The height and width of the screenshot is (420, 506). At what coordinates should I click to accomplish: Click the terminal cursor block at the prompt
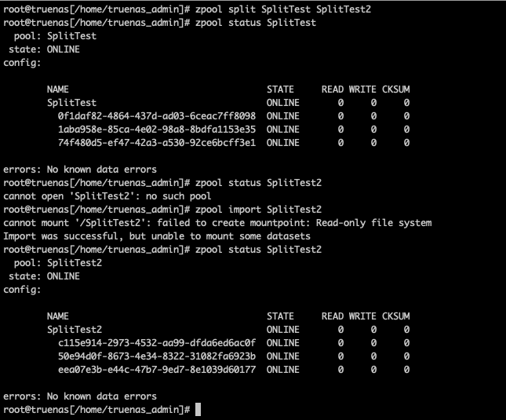pyautogui.click(x=198, y=409)
